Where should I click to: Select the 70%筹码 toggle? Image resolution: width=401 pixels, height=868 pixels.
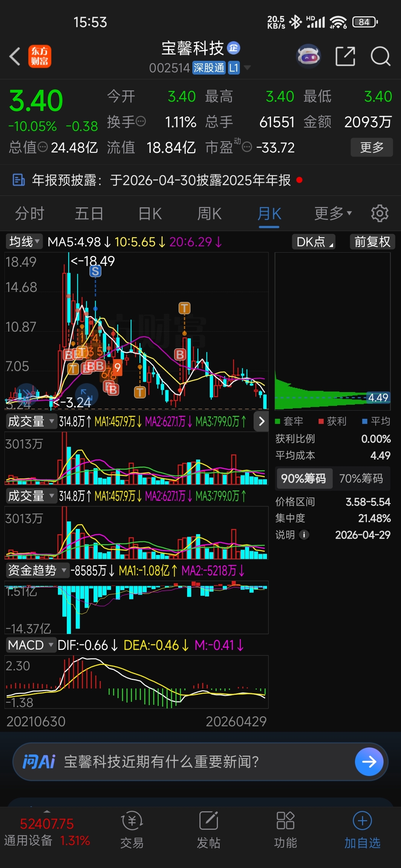tap(361, 479)
